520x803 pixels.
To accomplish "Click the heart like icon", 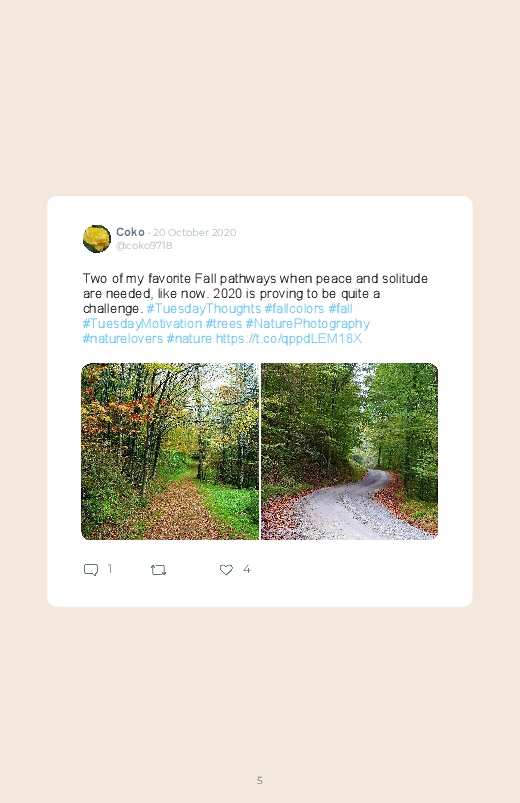I will point(226,569).
